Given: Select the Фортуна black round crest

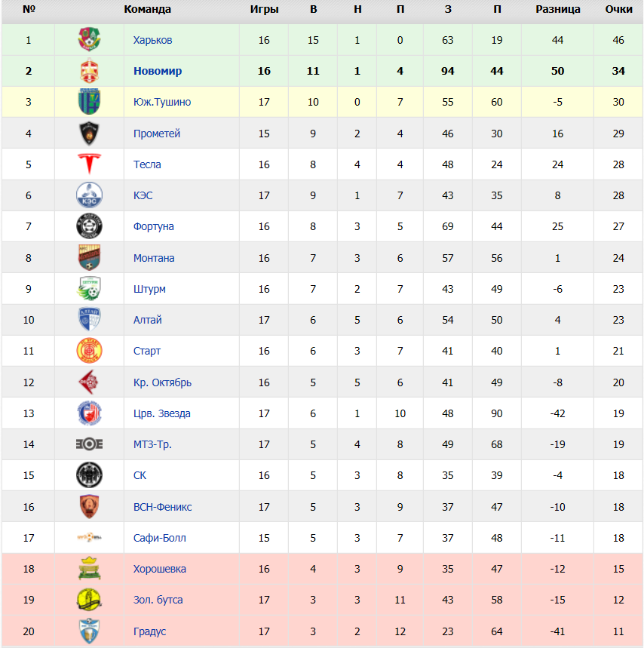Looking at the screenshot, I should click(x=89, y=226).
